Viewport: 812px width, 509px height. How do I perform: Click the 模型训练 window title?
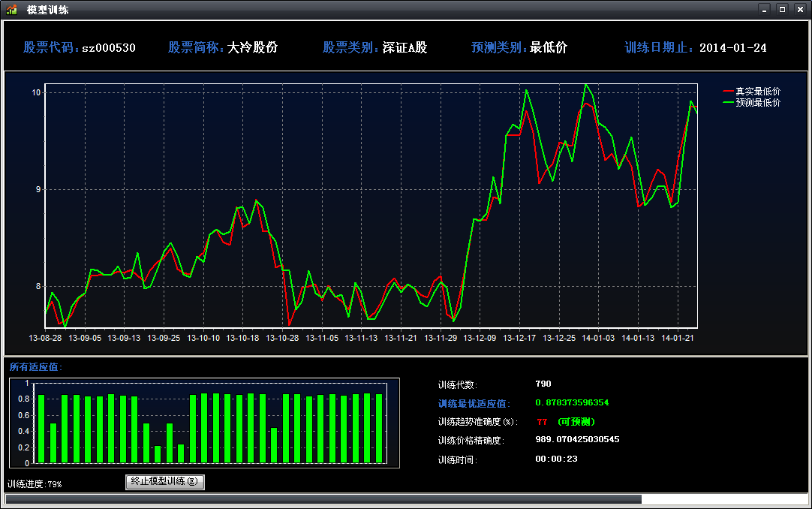(x=47, y=10)
